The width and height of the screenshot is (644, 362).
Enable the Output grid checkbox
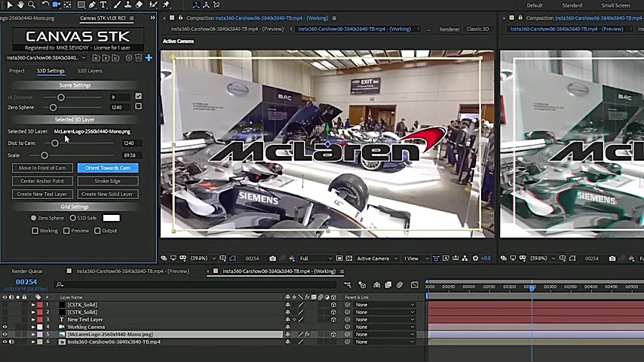(x=97, y=231)
